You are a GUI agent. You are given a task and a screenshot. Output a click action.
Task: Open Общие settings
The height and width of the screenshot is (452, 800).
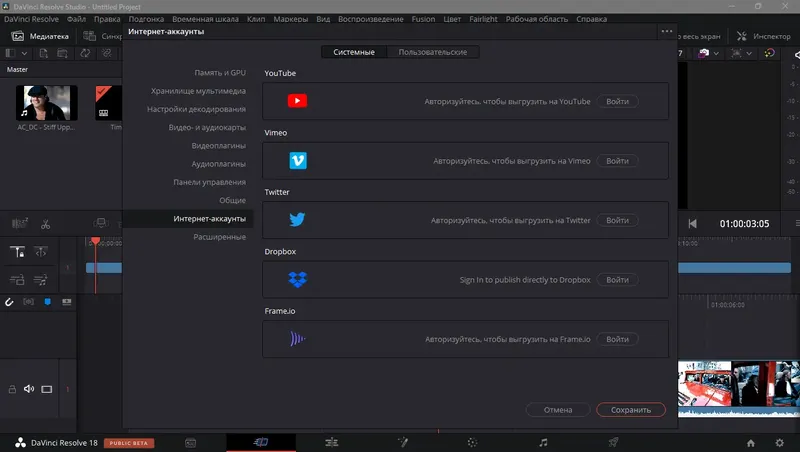click(232, 200)
